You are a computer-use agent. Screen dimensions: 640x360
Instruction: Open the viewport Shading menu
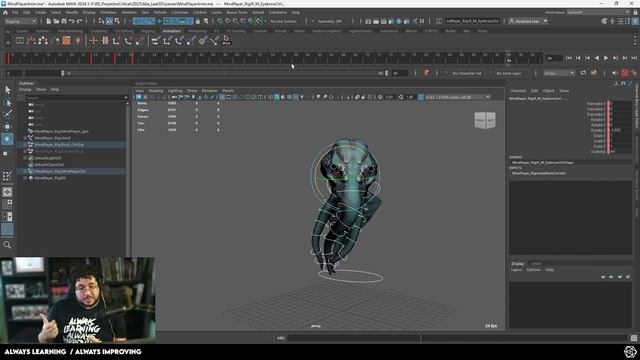tap(156, 91)
